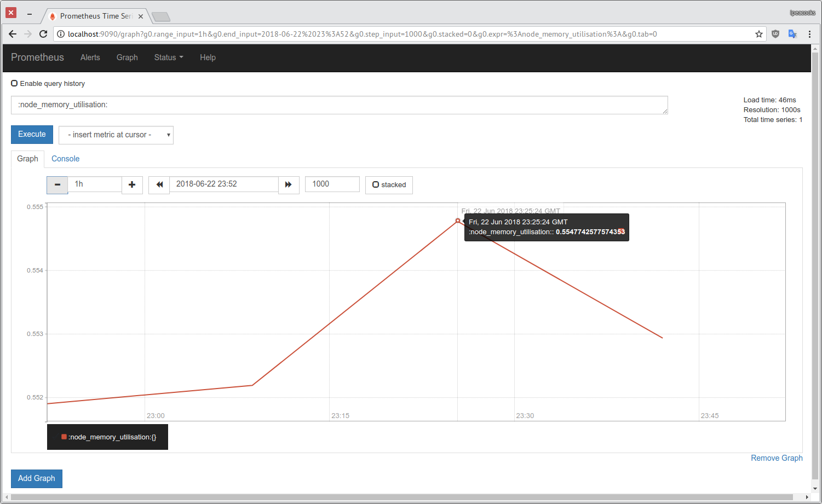This screenshot has width=822, height=504.
Task: Open the uBlock shield extension icon
Action: pos(775,34)
